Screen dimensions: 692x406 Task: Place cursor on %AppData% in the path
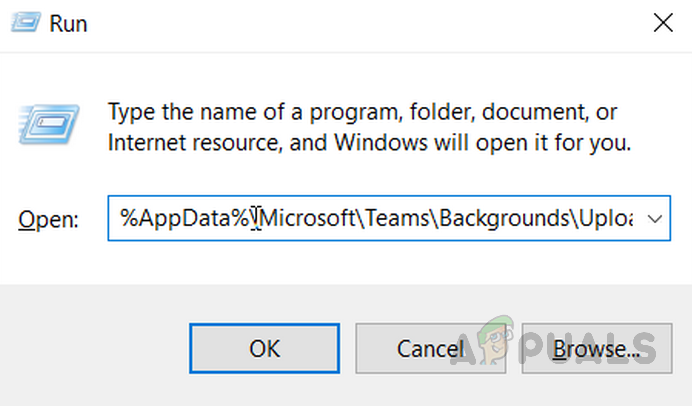(x=185, y=218)
